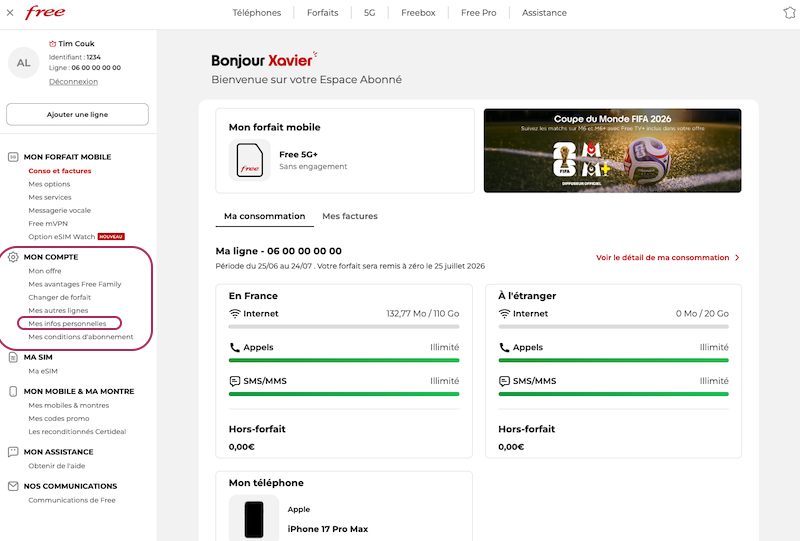Close the menu with the X icon
The height and width of the screenshot is (541, 800).
10,13
